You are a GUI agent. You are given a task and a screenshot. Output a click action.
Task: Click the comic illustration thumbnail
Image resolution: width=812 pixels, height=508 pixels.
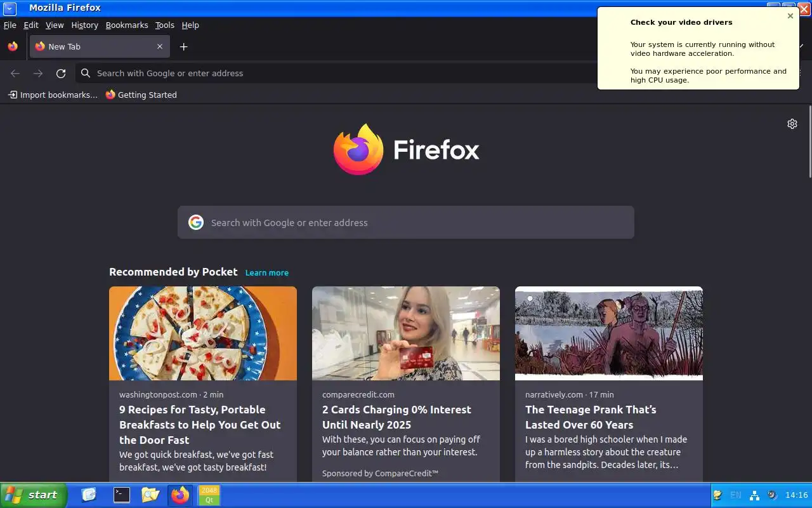tap(609, 333)
